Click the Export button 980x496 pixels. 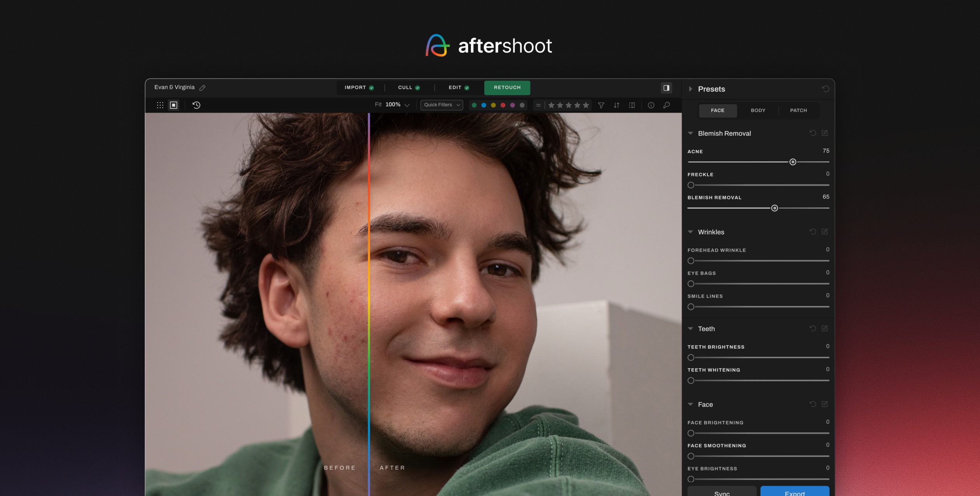(794, 492)
